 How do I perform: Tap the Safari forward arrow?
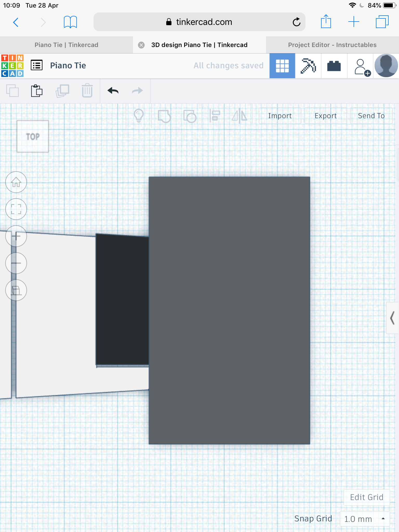point(43,22)
